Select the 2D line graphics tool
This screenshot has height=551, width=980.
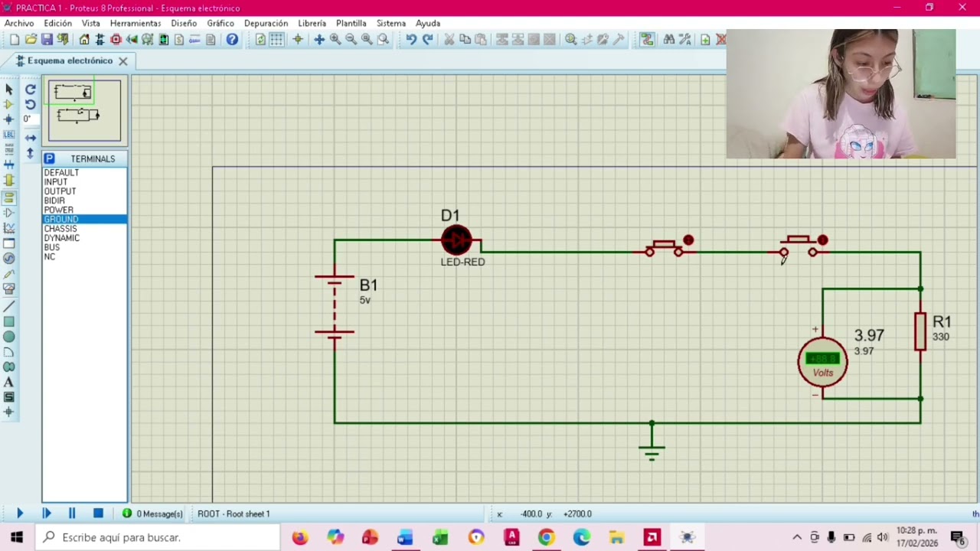click(9, 306)
